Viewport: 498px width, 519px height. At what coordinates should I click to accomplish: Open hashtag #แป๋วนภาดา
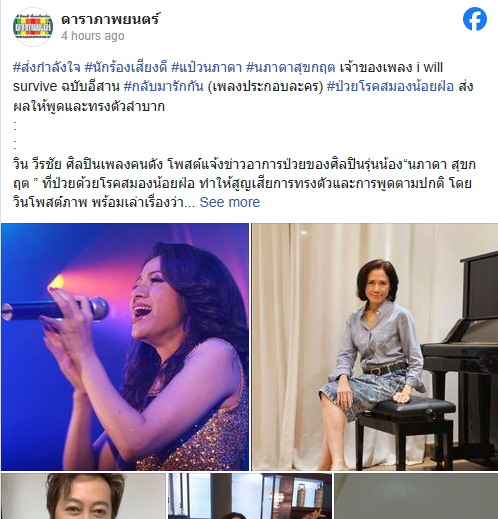[206, 67]
